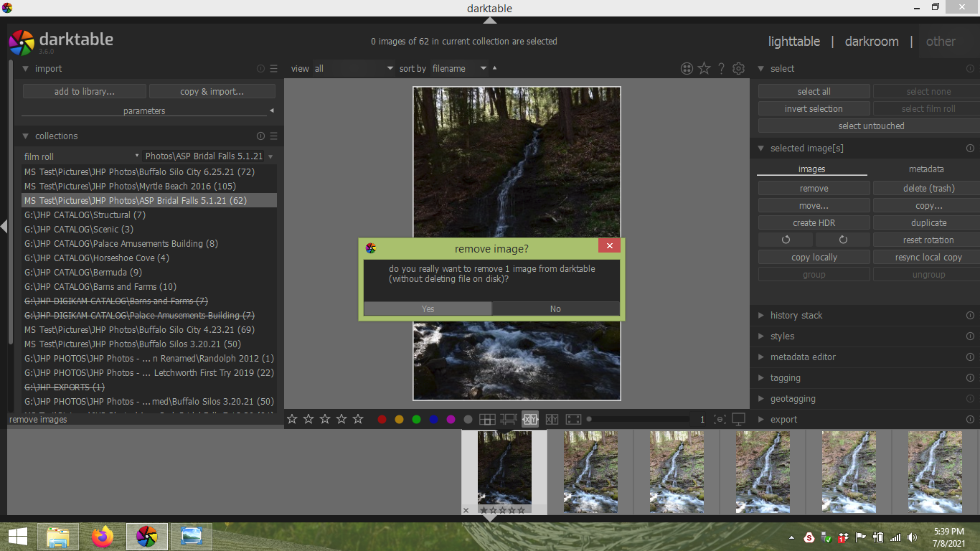This screenshot has height=551, width=980.
Task: Select lighttable view
Action: [793, 42]
